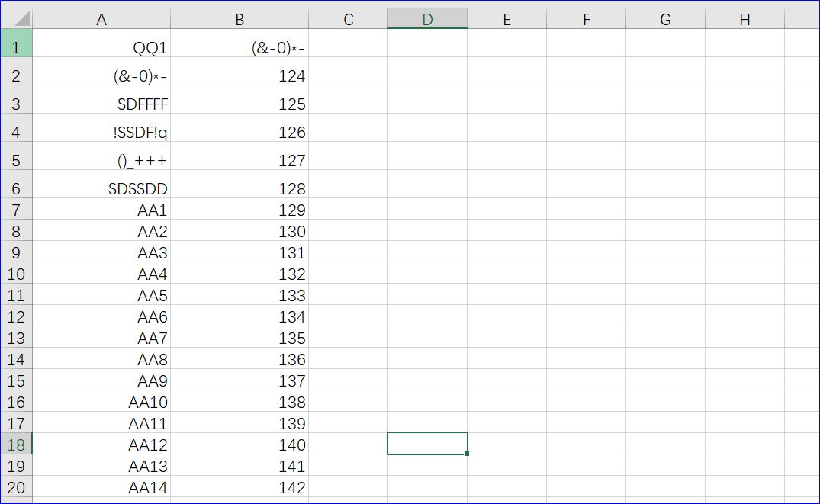Click cell containing AA6
820x504 pixels.
(101, 316)
